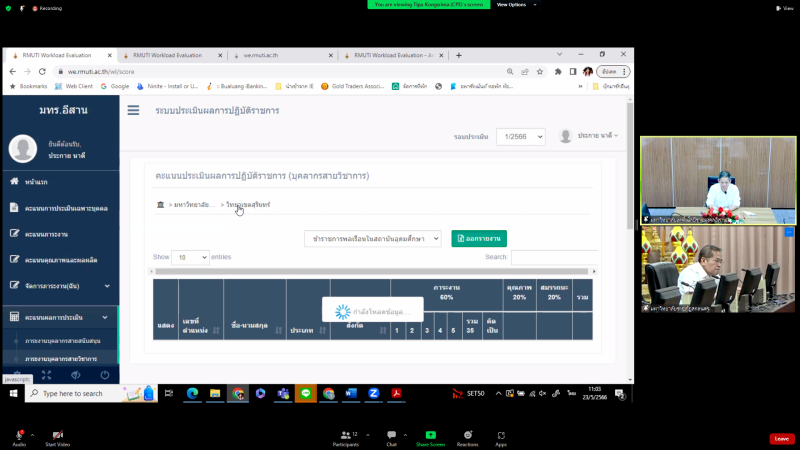Unmute audio in the Zoom toolbar
This screenshot has width=800, height=450.
click(18, 435)
